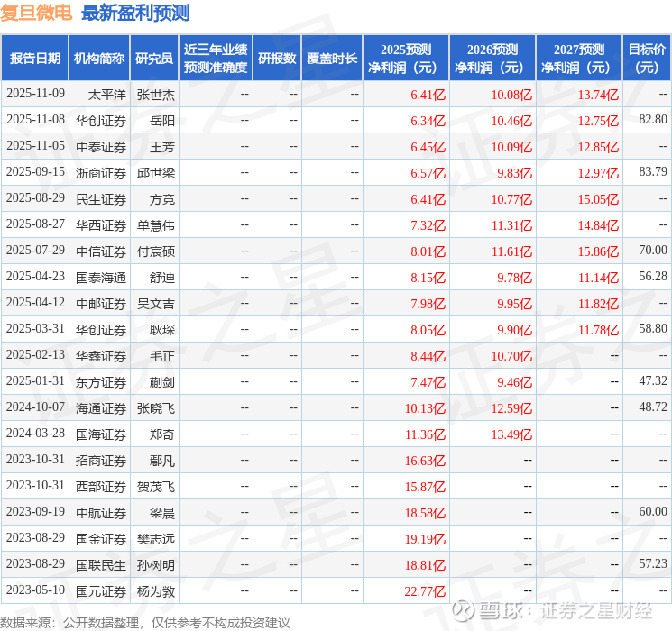Click institution 中邮证券
Image resolution: width=672 pixels, height=631 pixels.
point(101,304)
